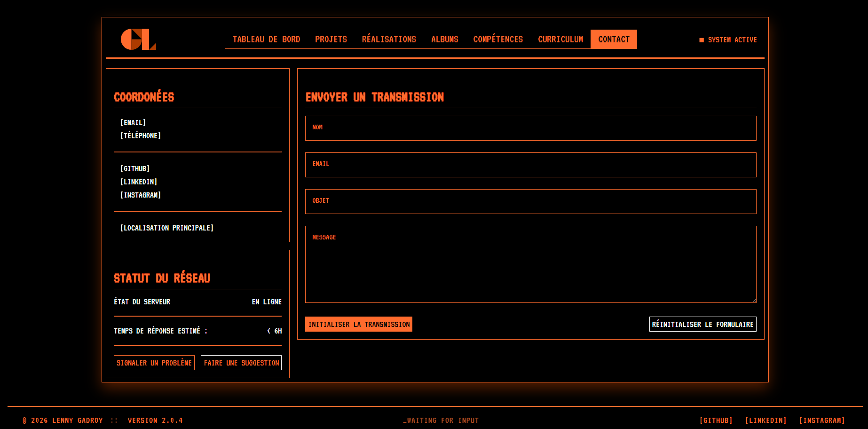Click Faire une suggestion button

click(241, 363)
